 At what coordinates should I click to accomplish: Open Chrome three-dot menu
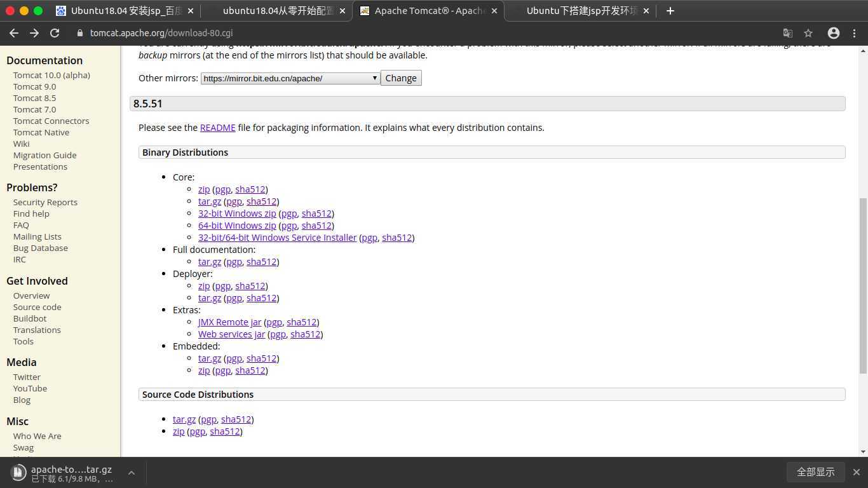click(855, 33)
